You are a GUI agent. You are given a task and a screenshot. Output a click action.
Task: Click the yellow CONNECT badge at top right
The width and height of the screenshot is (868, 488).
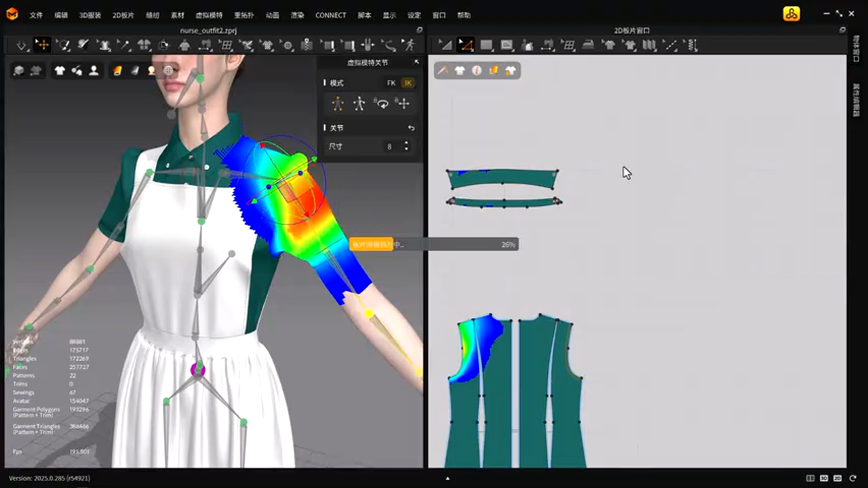tap(791, 14)
